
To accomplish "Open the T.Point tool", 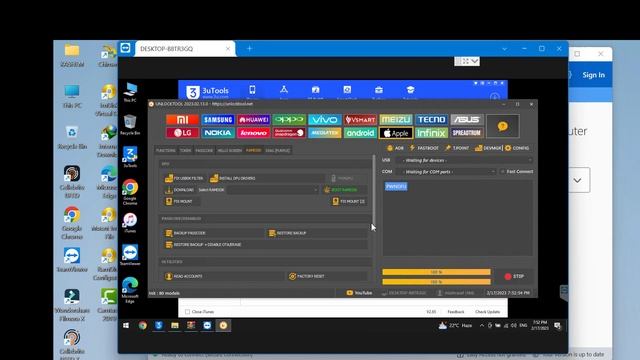I will 457,148.
